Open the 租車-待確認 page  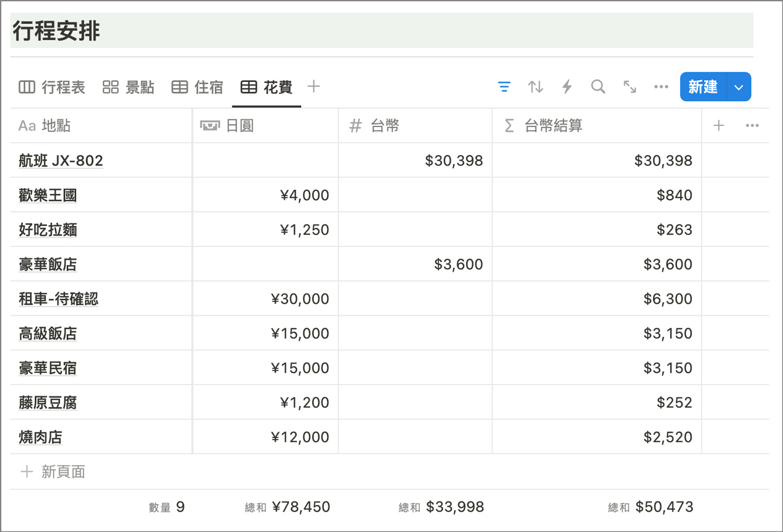pos(58,299)
